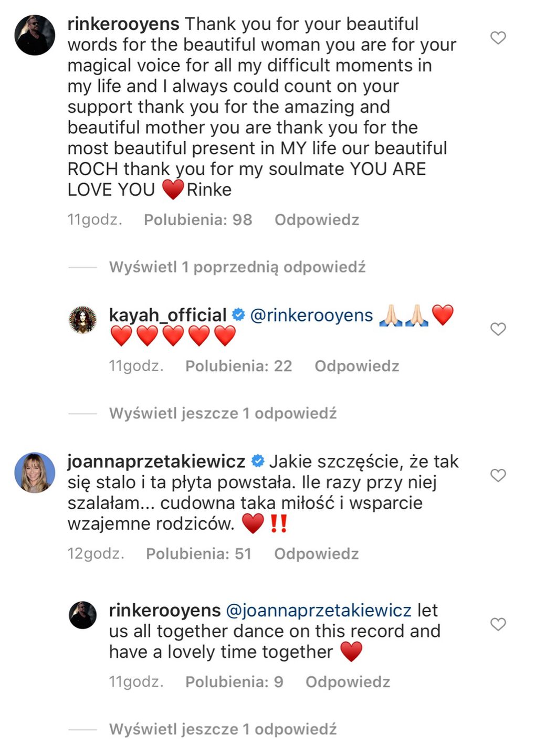Open kayah_official's profile avatar

[83, 320]
